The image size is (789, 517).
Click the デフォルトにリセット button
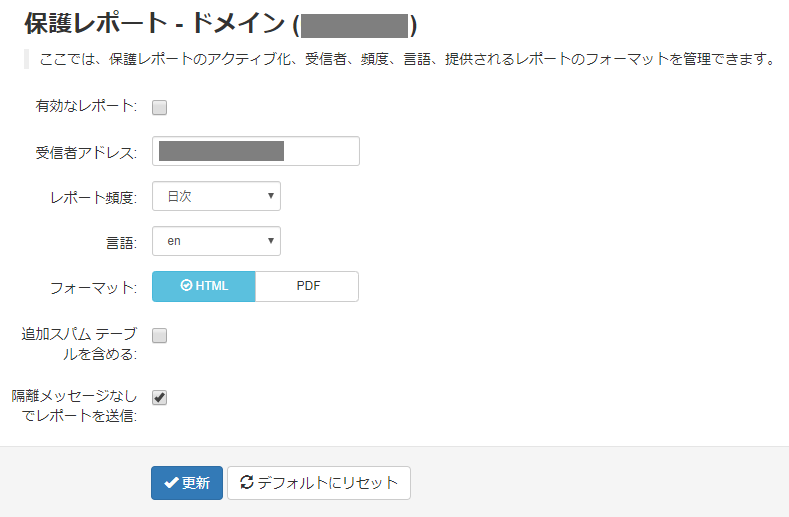[x=319, y=483]
